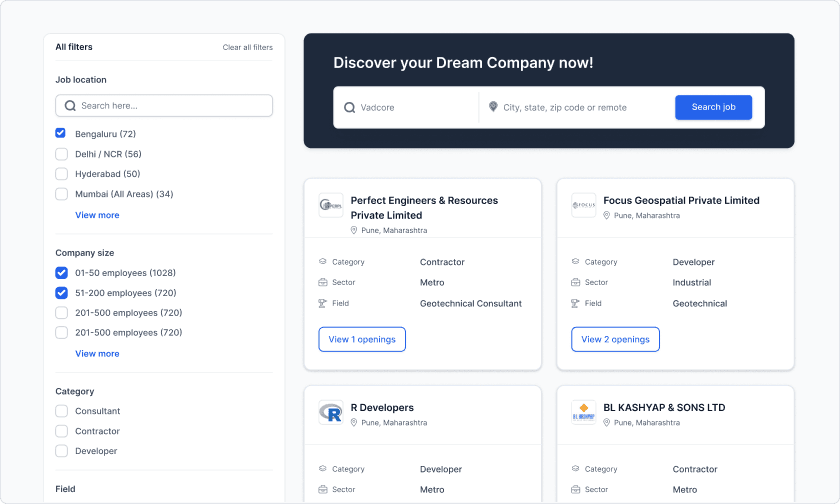Expand more company sizes with View more
The width and height of the screenshot is (840, 504).
pyautogui.click(x=97, y=353)
